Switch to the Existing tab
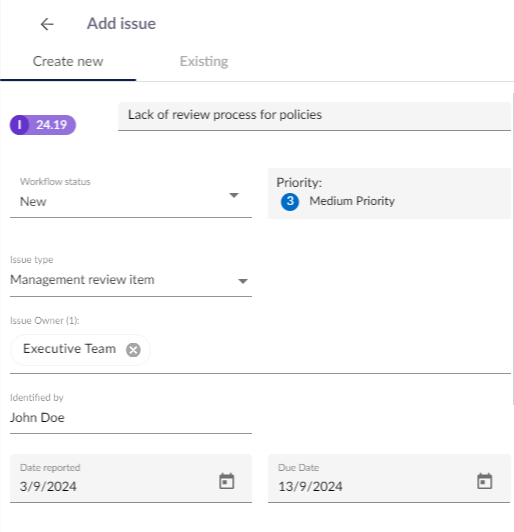The image size is (514, 532). click(x=204, y=61)
